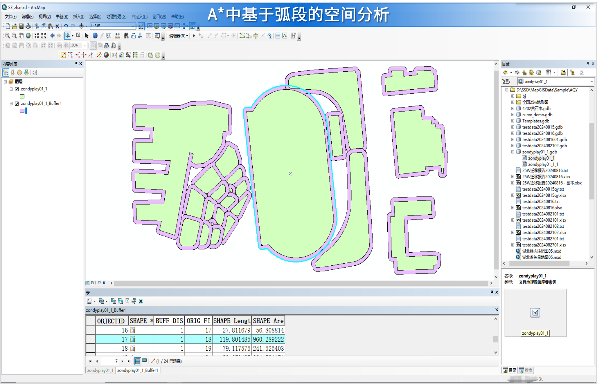Screen dimensions: 597x384
Task: Click the purple buffer layer symbol swatch
Action: click(x=22, y=111)
